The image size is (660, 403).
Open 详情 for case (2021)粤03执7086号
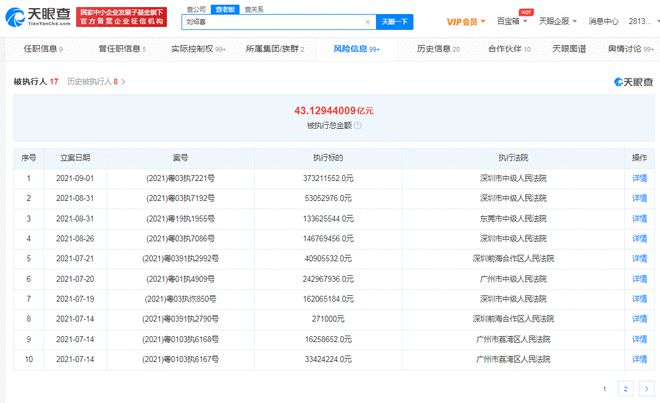pos(639,238)
